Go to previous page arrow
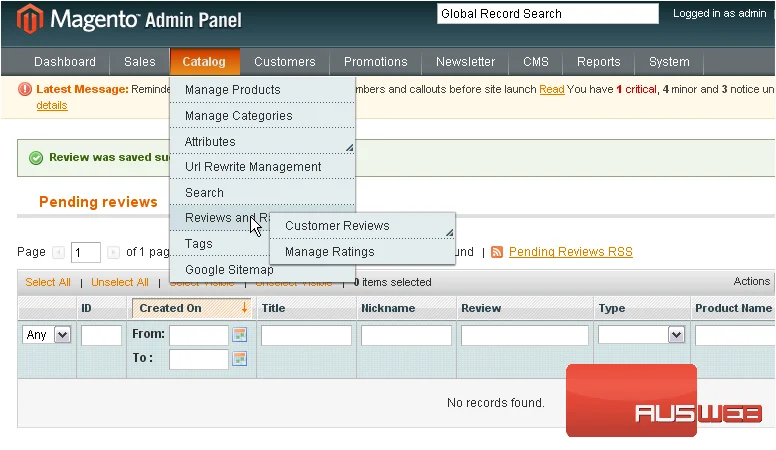The width and height of the screenshot is (776, 450). (x=58, y=252)
